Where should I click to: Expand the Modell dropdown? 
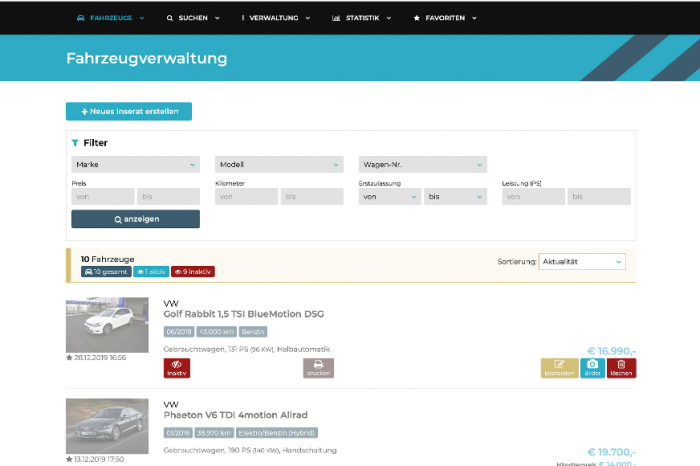[x=279, y=164]
